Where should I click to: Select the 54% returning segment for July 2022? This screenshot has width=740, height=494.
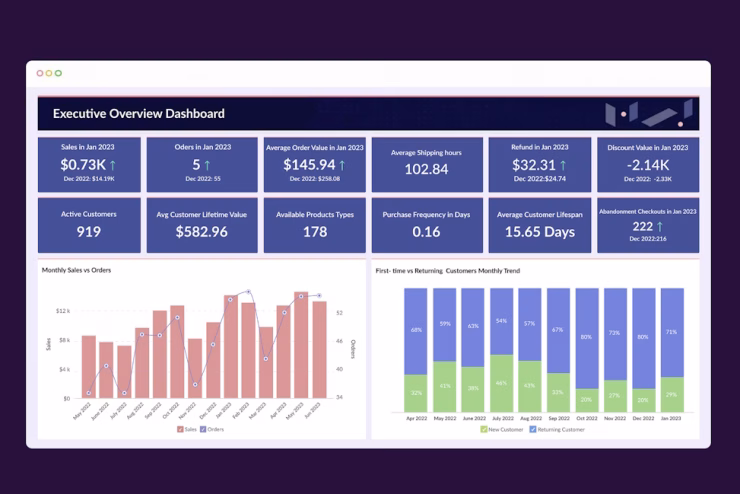(502, 322)
